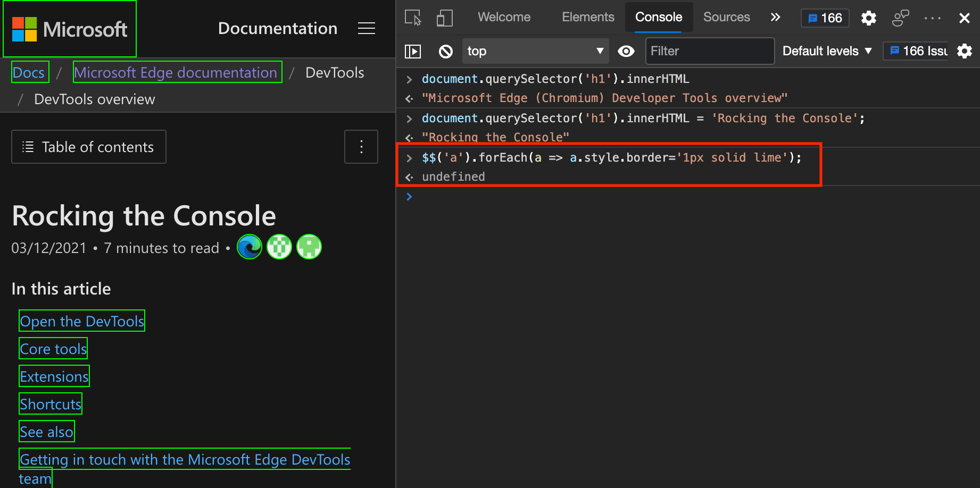This screenshot has width=980, height=488.
Task: Click the Edge contributor avatar
Action: click(250, 247)
